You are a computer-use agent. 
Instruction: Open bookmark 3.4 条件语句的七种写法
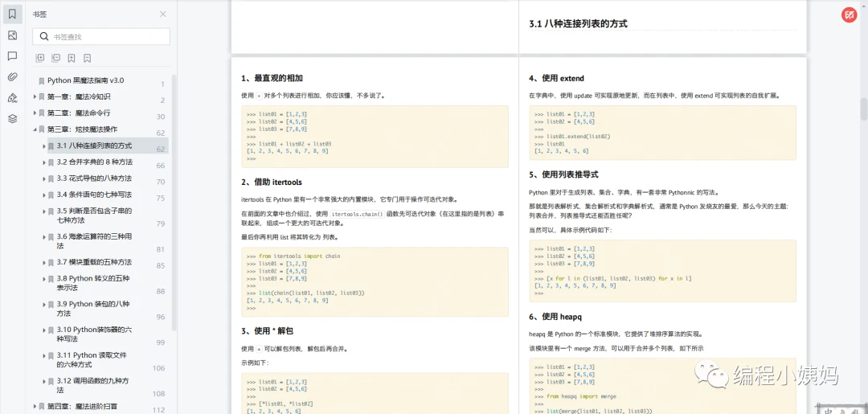[x=94, y=195]
